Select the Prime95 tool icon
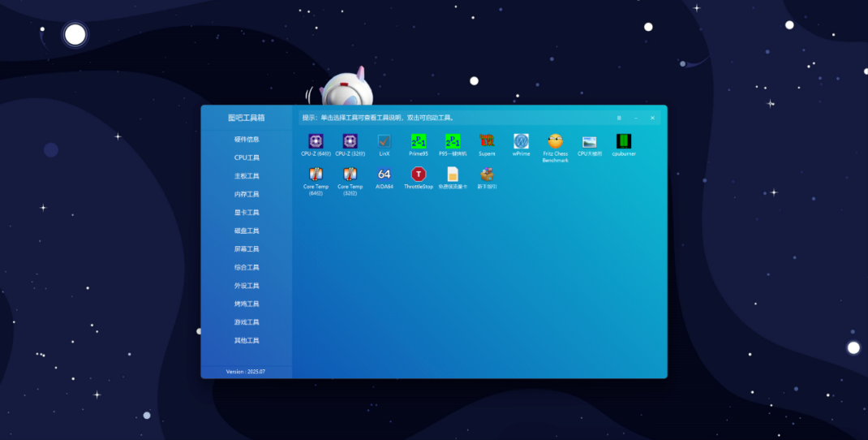Screen dimensions: 868x440 tap(419, 141)
